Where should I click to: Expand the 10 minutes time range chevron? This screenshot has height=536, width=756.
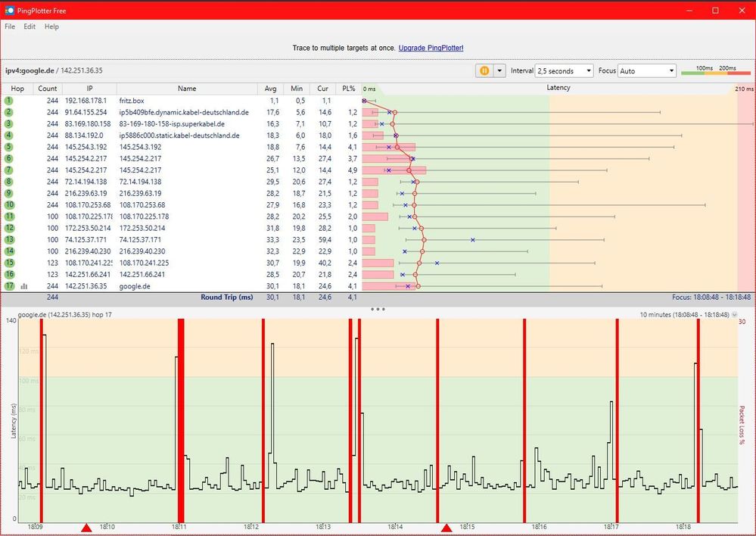coord(734,314)
